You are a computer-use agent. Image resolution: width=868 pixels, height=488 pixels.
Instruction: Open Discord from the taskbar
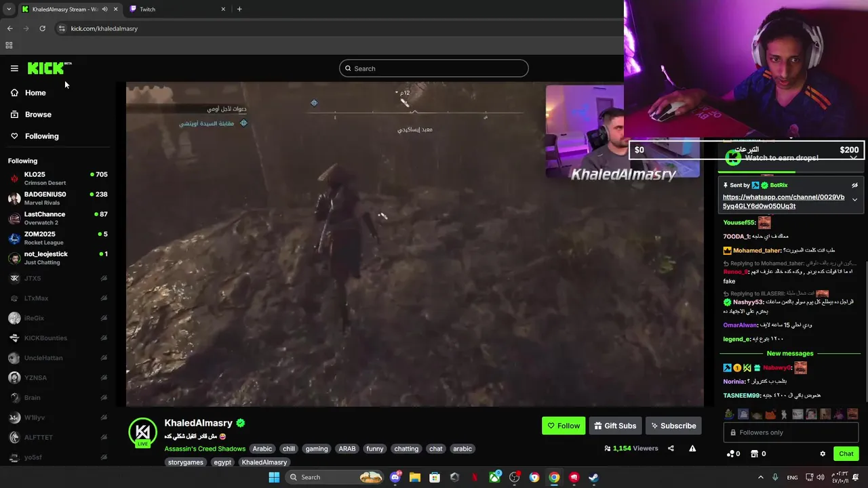[x=395, y=477]
